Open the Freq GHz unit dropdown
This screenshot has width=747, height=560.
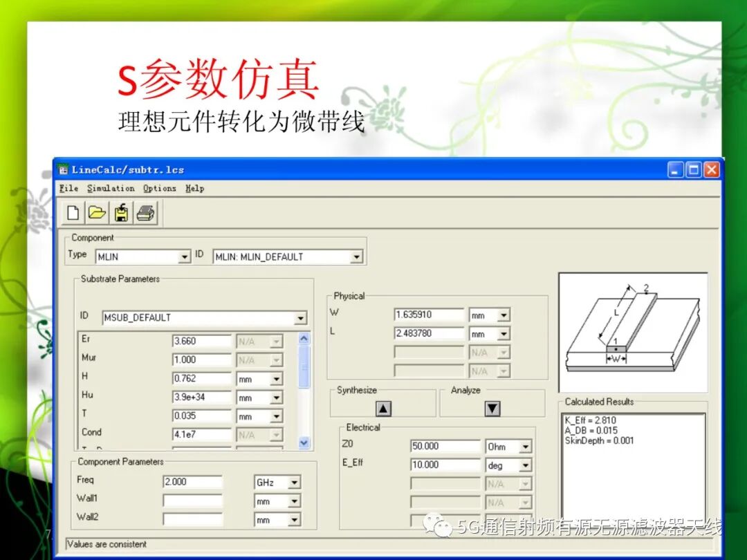295,483
